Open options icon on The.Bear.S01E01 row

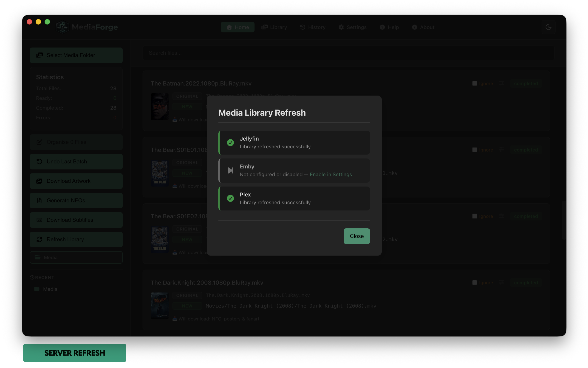[501, 150]
